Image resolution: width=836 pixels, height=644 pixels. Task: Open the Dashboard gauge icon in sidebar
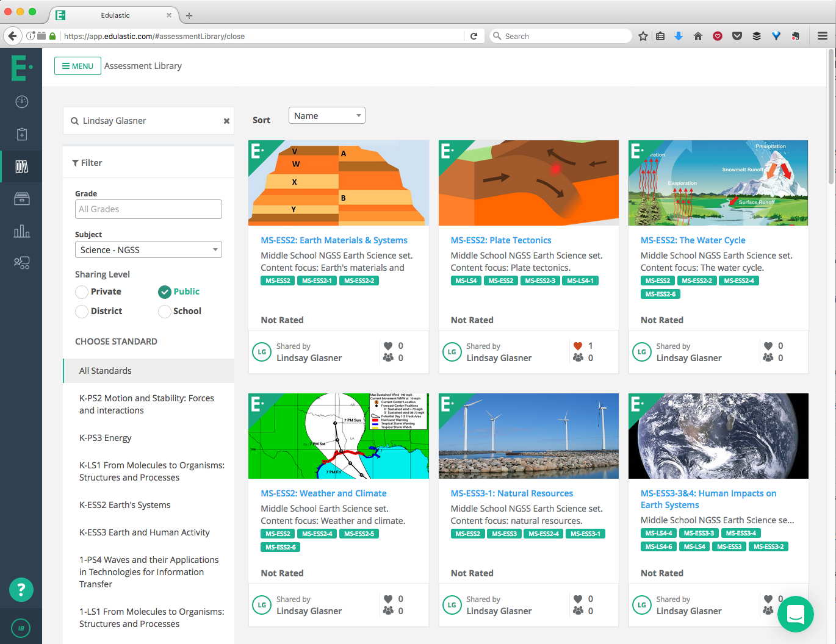click(x=21, y=102)
